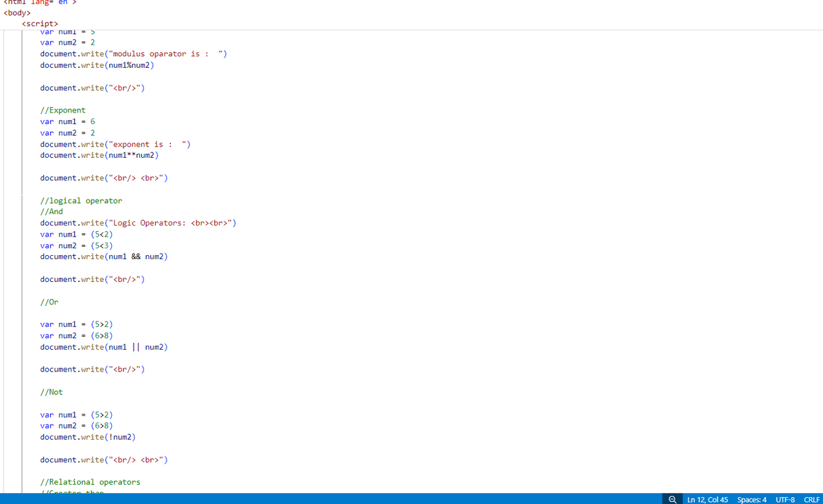The height and width of the screenshot is (504, 823).
Task: Click the //Relational operators comment
Action: (90, 482)
